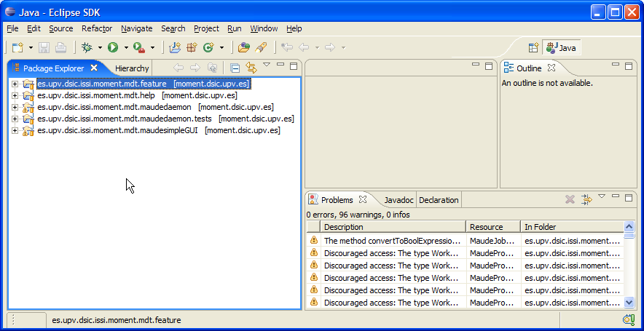Open the Problems view Filters icon
Image resolution: width=644 pixels, height=331 pixels.
click(586, 200)
